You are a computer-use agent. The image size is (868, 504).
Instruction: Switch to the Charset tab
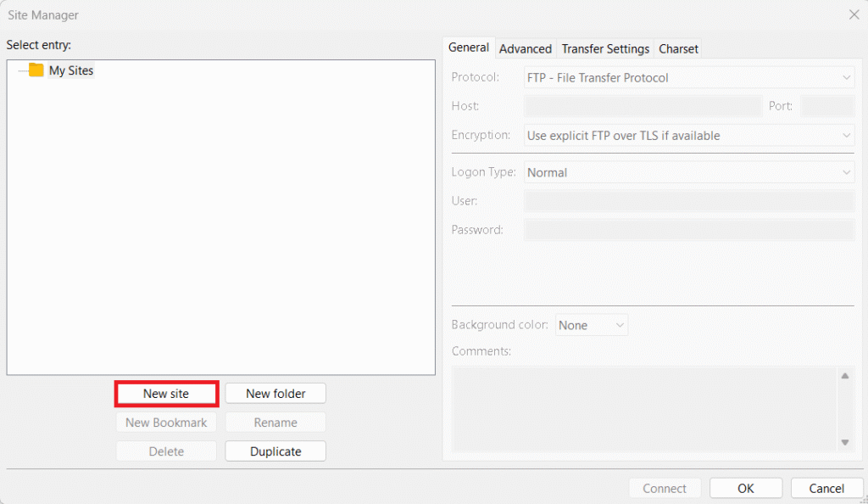pos(677,48)
